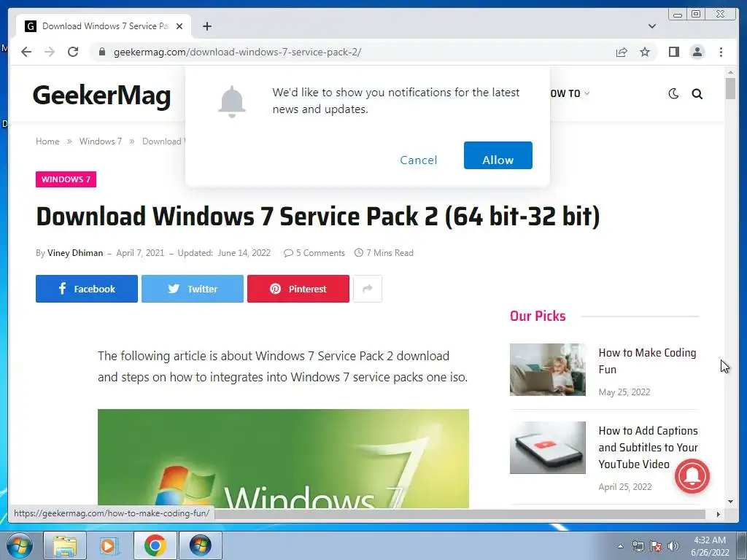
Task: Open the taskbar clock and date
Action: coord(710,546)
